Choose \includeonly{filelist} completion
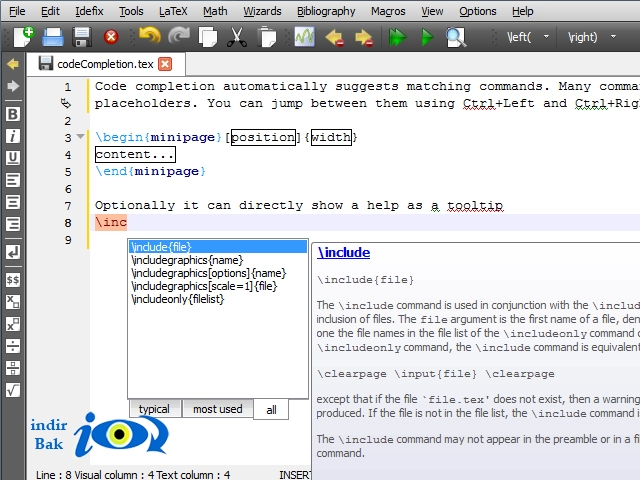The image size is (640, 480). [218, 299]
